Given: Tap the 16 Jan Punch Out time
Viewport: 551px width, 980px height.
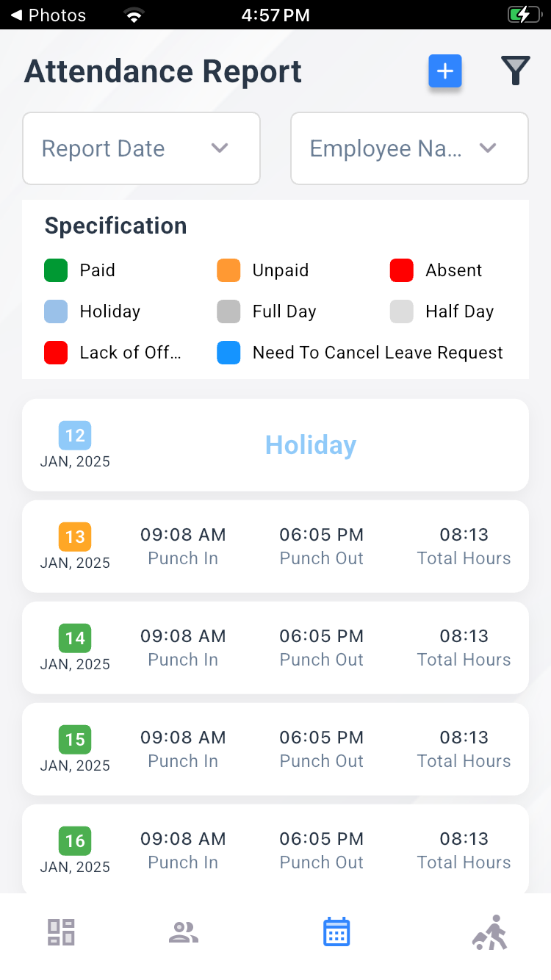Looking at the screenshot, I should (321, 839).
